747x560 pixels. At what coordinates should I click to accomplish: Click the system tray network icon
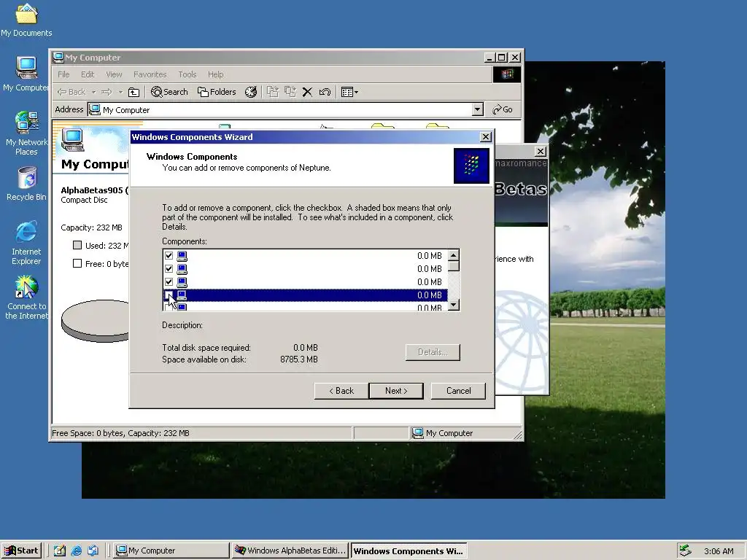pos(685,551)
